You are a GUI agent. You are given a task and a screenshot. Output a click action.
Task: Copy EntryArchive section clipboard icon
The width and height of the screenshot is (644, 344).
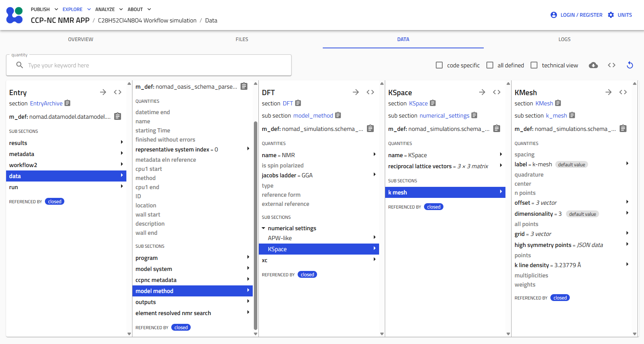[67, 103]
